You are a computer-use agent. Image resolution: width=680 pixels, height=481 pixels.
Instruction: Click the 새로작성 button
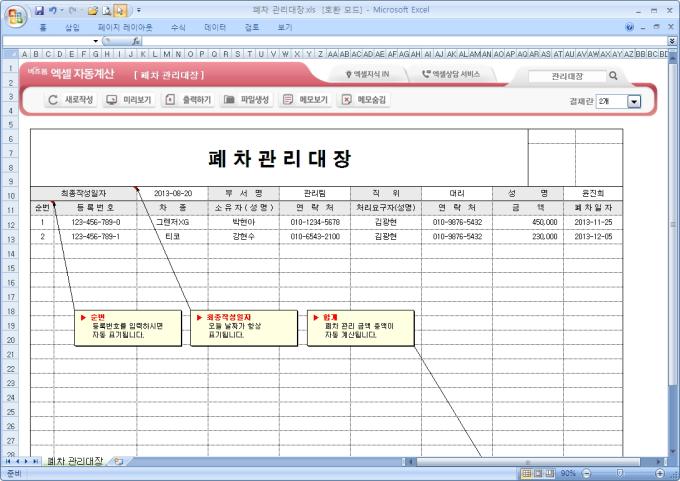coord(71,100)
